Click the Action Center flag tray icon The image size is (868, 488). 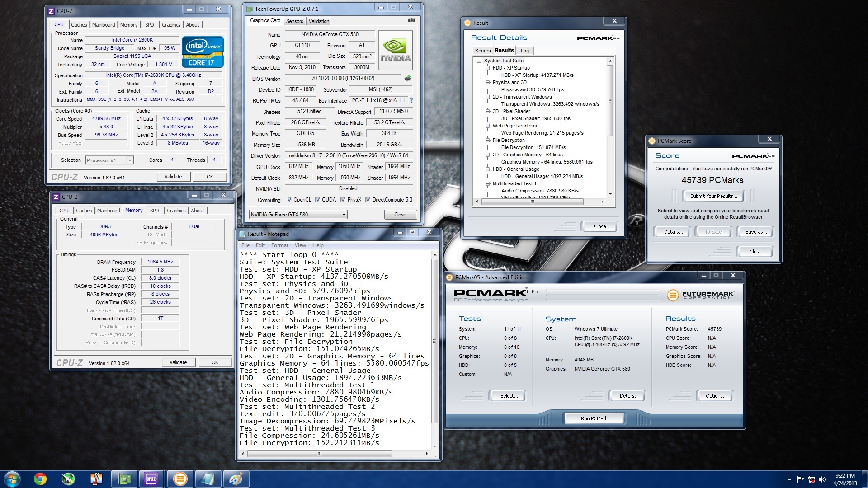800,479
